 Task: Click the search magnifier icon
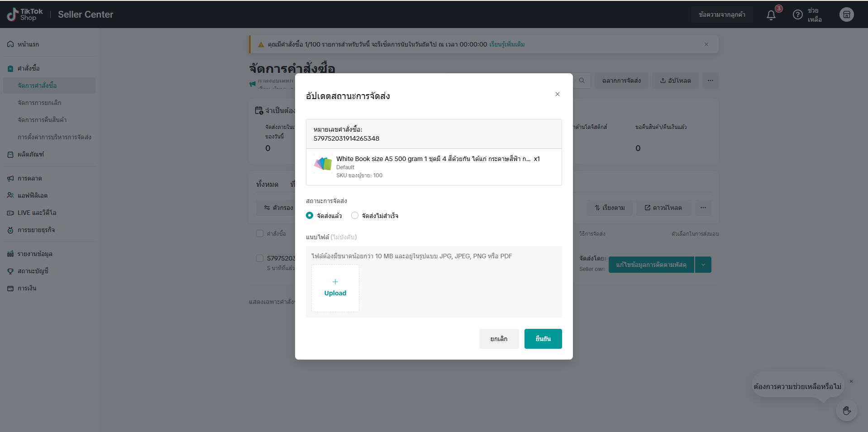pyautogui.click(x=582, y=81)
